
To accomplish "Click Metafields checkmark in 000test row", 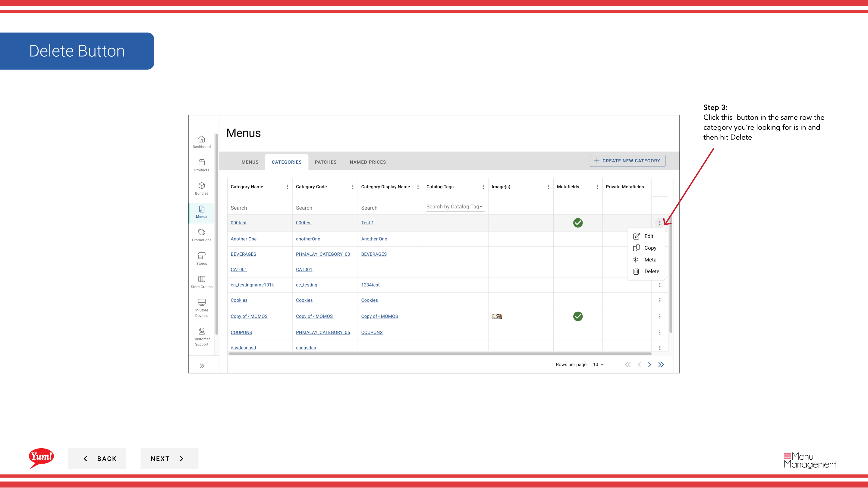I will pyautogui.click(x=577, y=223).
